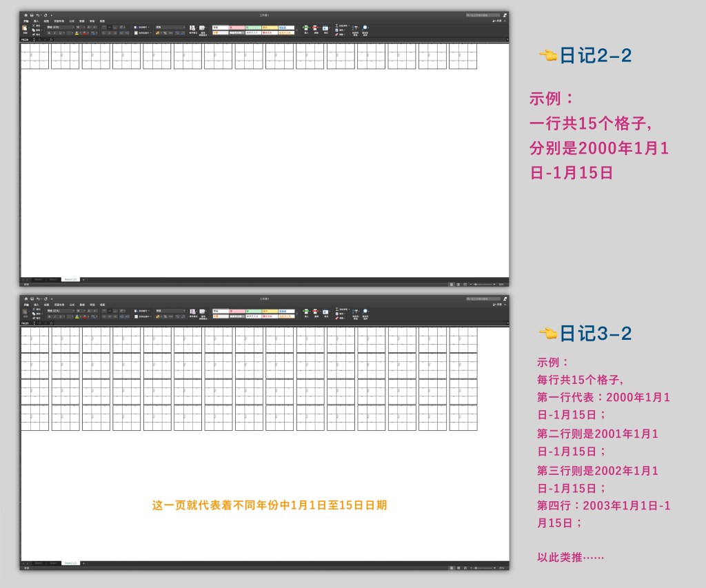Image resolution: width=706 pixels, height=588 pixels.
Task: Click Paste clipboard icon in upper Excel window
Action: coord(25,29)
